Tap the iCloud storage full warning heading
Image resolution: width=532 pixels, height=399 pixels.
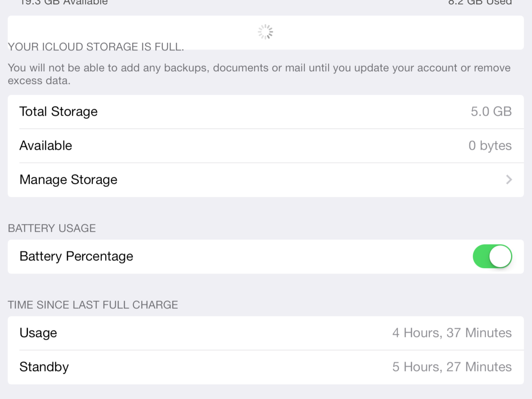[96, 47]
